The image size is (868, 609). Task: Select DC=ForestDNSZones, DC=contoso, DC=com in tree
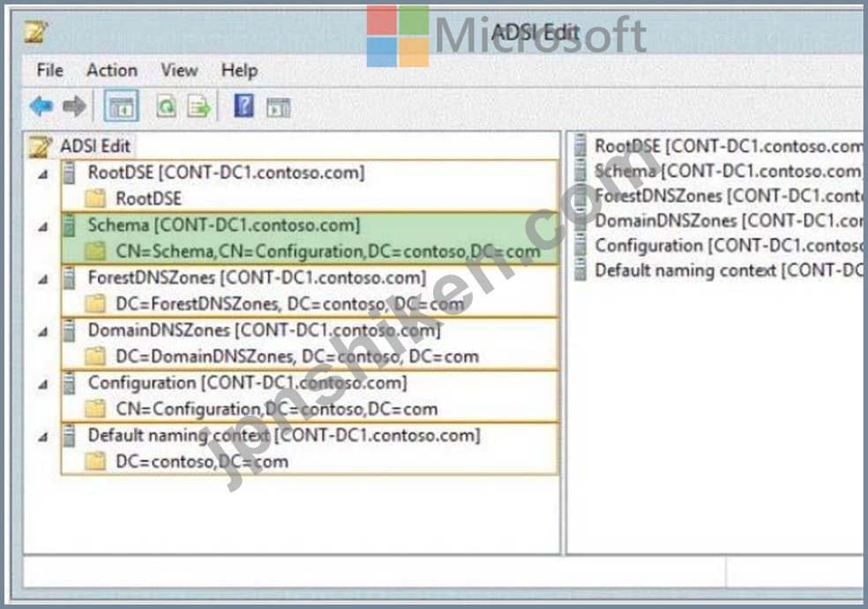coord(289,304)
